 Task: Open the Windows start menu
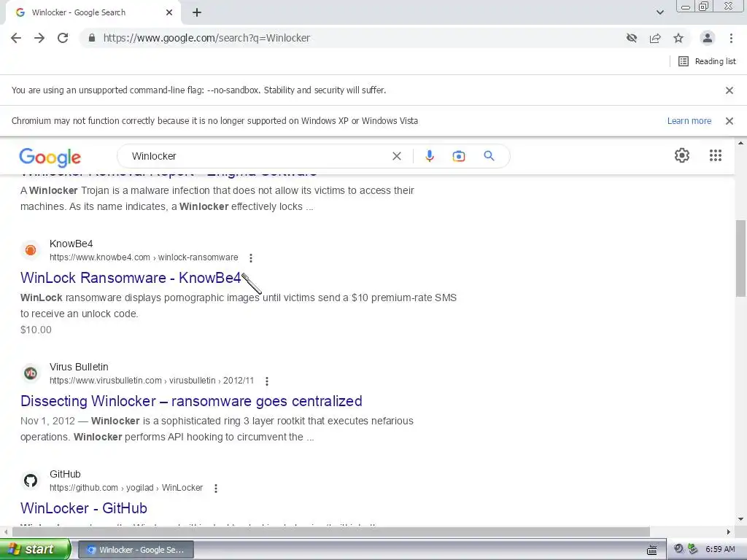[34, 549]
